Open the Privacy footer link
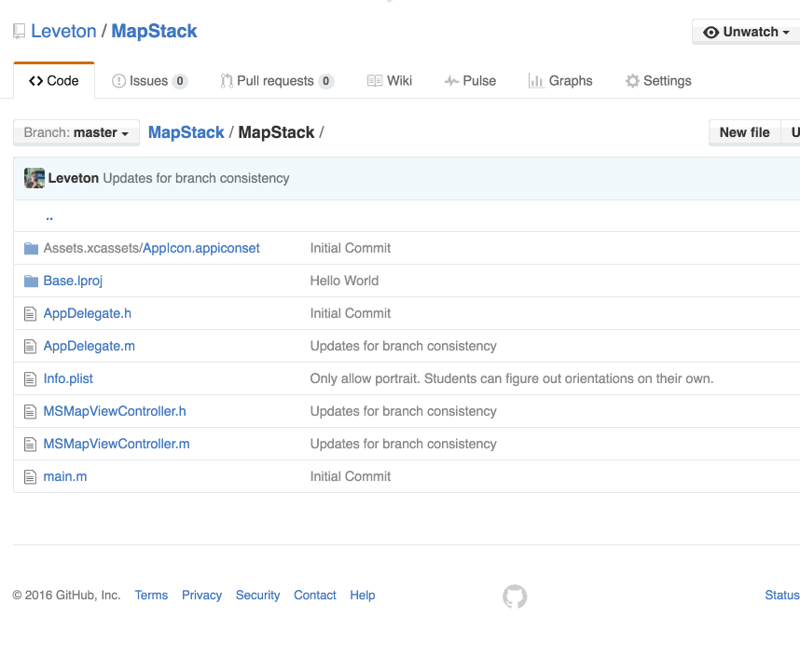The height and width of the screenshot is (672, 800). click(x=202, y=596)
